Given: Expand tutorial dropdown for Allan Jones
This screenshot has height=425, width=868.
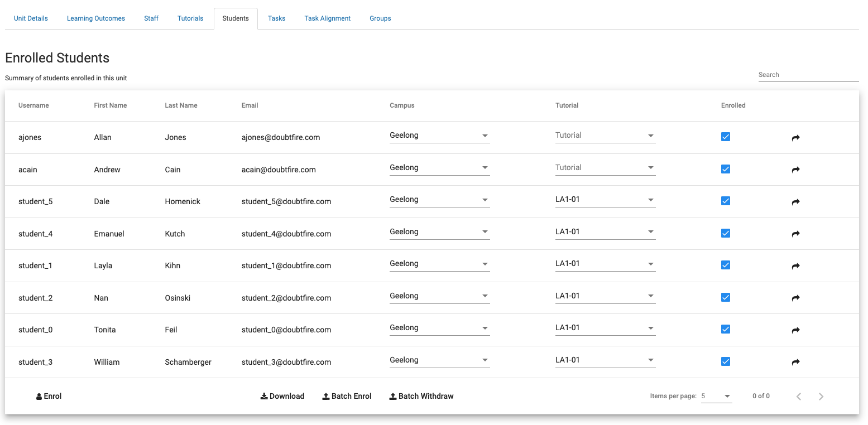Looking at the screenshot, I should coord(605,136).
